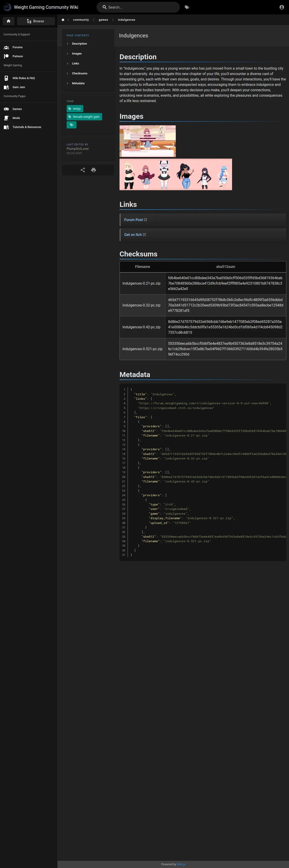Click the home icon button in sidebar
This screenshot has width=289, height=868.
(8, 21)
